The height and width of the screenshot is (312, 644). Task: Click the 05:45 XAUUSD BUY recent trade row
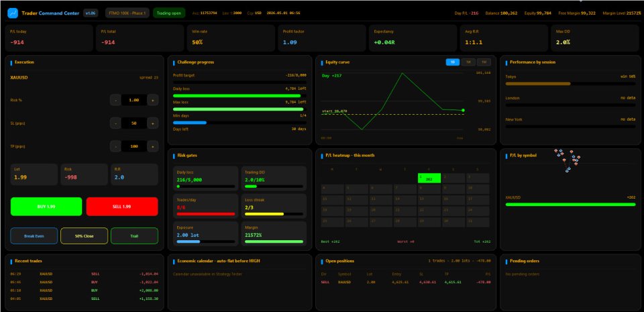(85, 282)
